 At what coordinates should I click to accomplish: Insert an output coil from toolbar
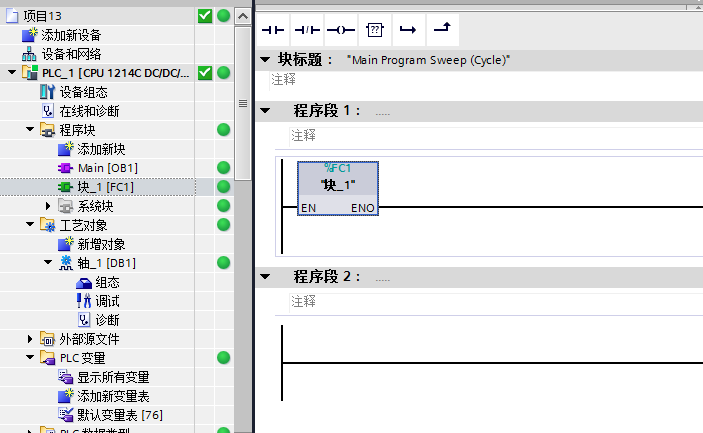pos(341,29)
